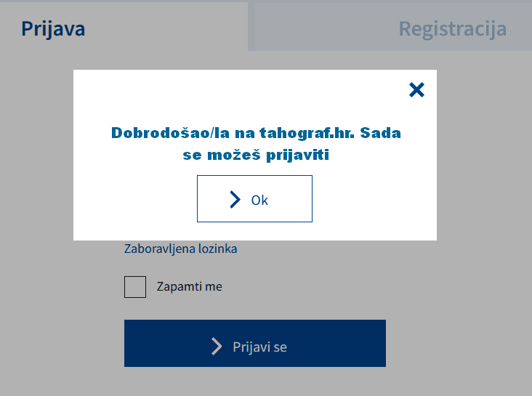
Task: Click the arrow icon inside the Ok button
Action: pyautogui.click(x=235, y=200)
